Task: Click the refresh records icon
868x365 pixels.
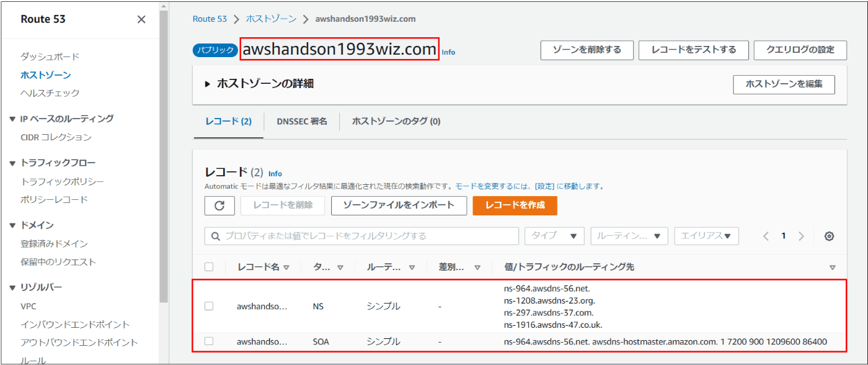Action: click(x=219, y=206)
